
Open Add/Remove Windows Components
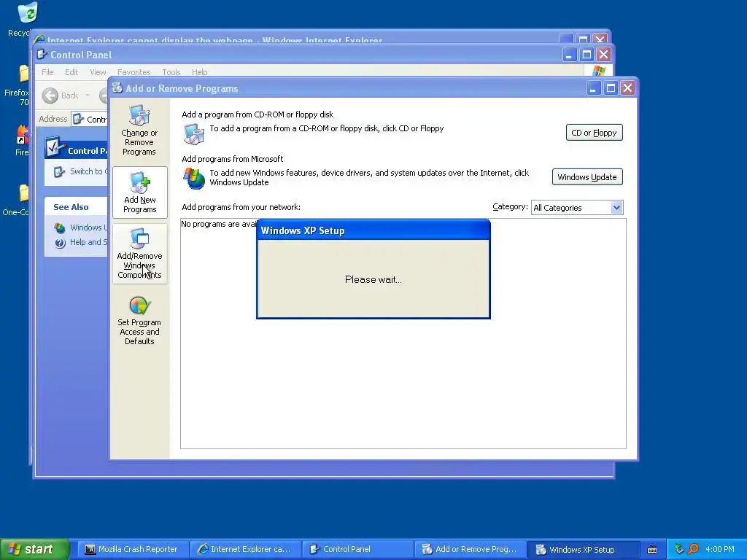pyautogui.click(x=139, y=254)
